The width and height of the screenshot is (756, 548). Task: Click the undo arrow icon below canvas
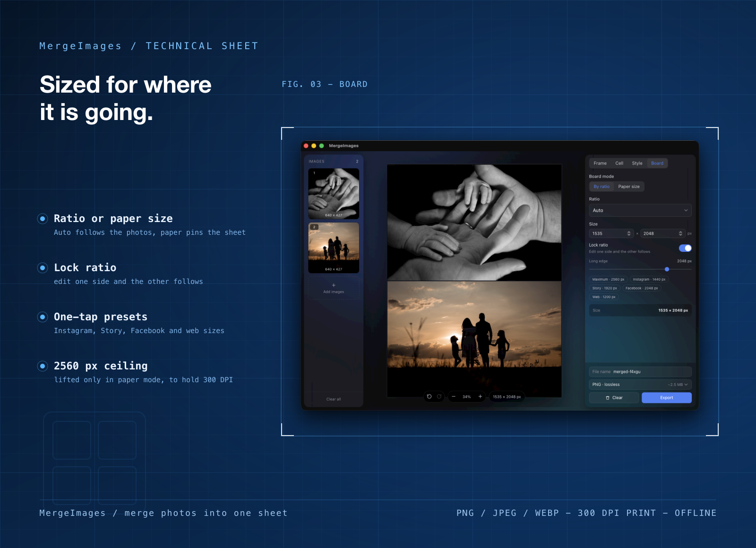click(x=429, y=396)
